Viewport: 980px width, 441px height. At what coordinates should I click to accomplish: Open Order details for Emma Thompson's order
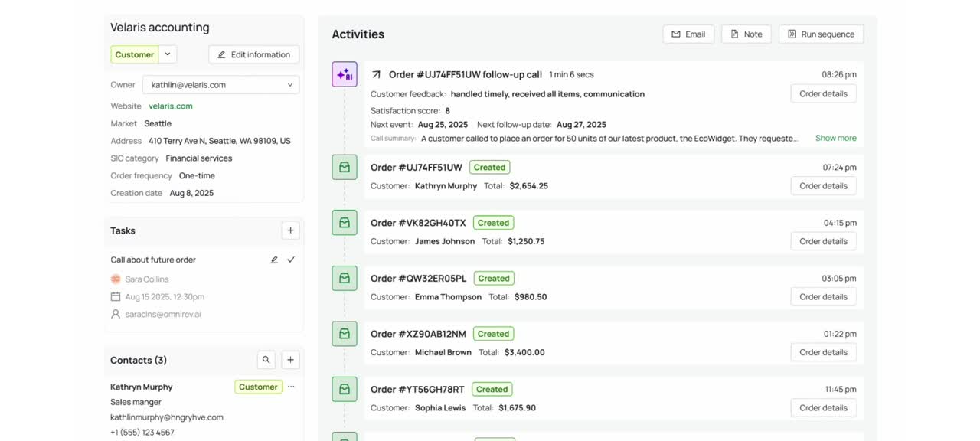point(824,297)
